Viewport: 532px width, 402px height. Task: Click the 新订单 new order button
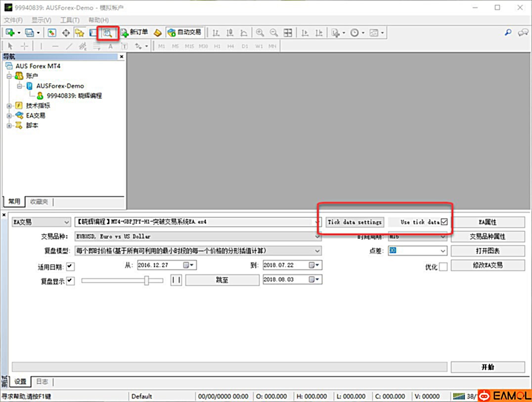pos(134,32)
